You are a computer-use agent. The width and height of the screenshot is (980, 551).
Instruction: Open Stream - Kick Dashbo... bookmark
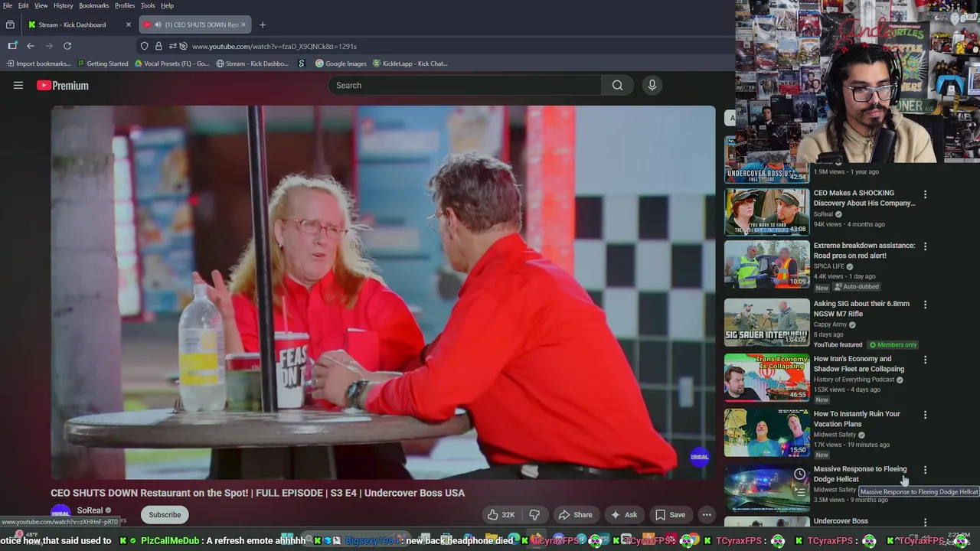pos(253,64)
